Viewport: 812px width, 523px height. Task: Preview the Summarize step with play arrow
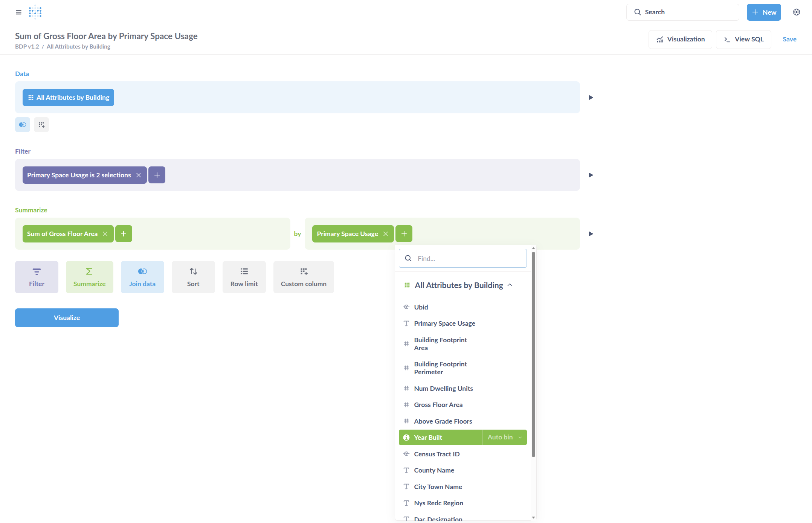coord(591,234)
